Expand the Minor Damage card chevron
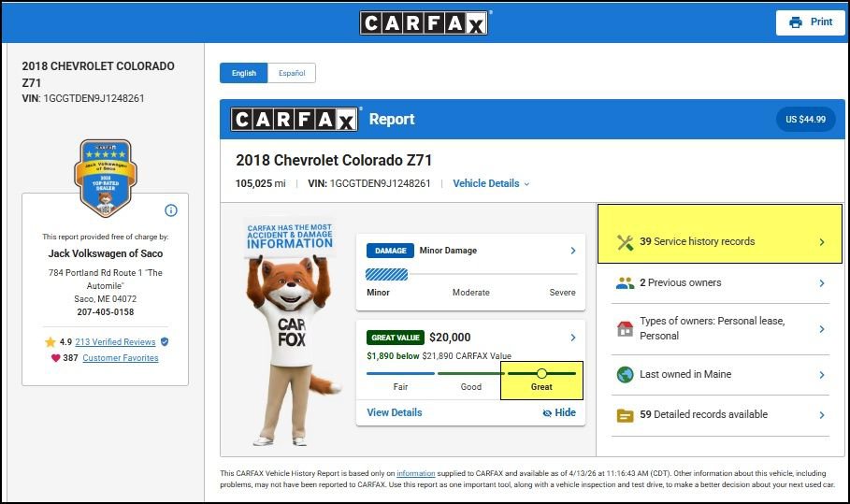 coord(572,251)
